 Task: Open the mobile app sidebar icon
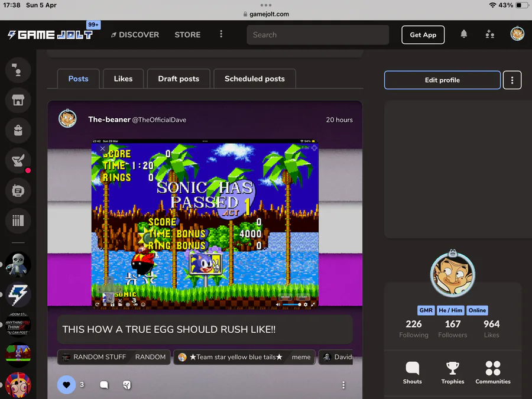pos(18,191)
